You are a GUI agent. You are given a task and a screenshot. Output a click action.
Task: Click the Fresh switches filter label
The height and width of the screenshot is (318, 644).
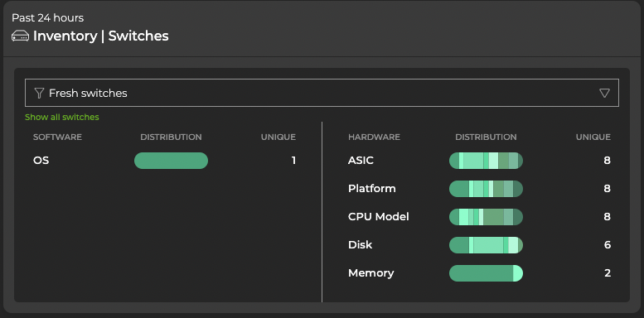click(88, 93)
